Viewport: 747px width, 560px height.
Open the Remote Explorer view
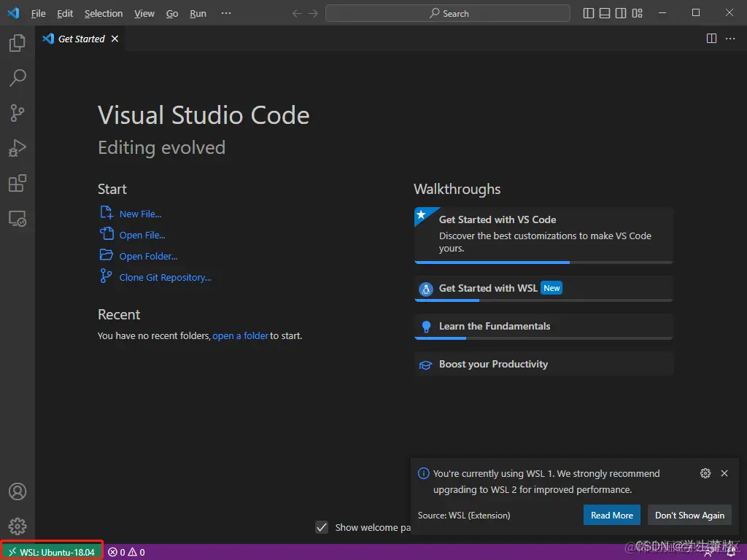(18, 219)
